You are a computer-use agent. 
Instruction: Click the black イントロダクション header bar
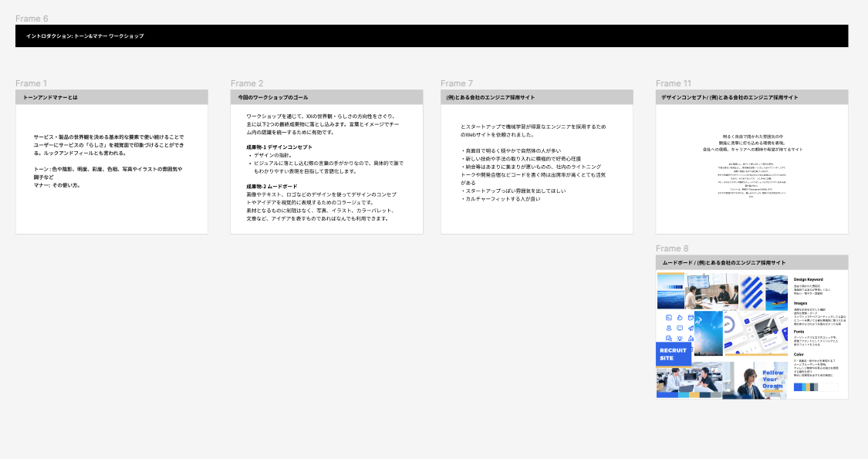[431, 35]
